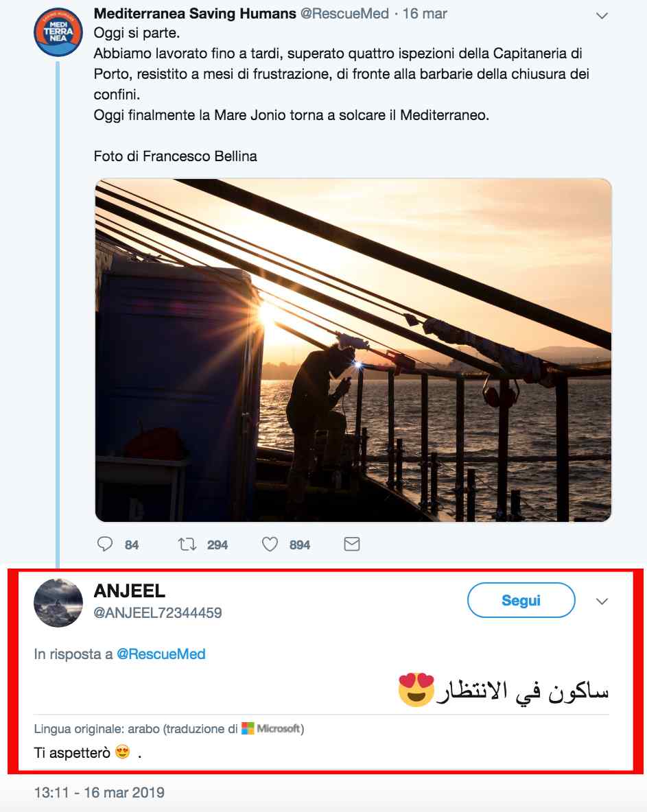The height and width of the screenshot is (812, 647).
Task: Open the sunset ship photo
Action: (353, 350)
